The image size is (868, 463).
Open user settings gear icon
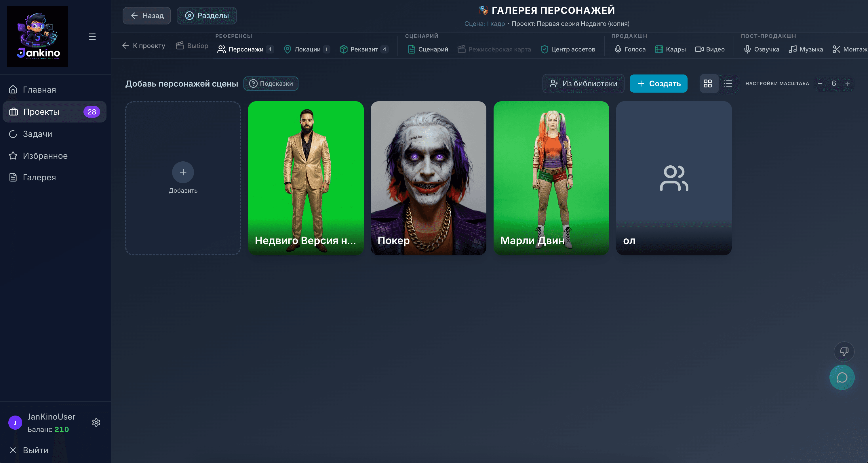(x=96, y=422)
